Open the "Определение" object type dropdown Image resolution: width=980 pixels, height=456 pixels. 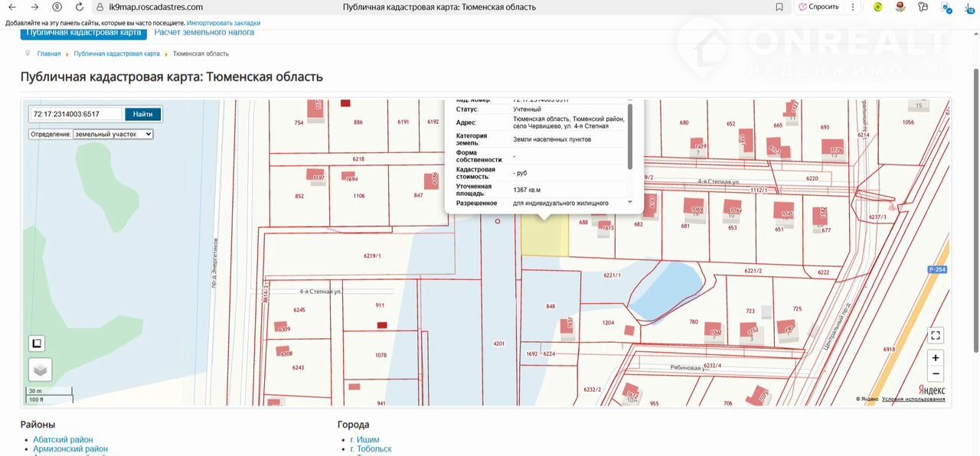pos(113,134)
